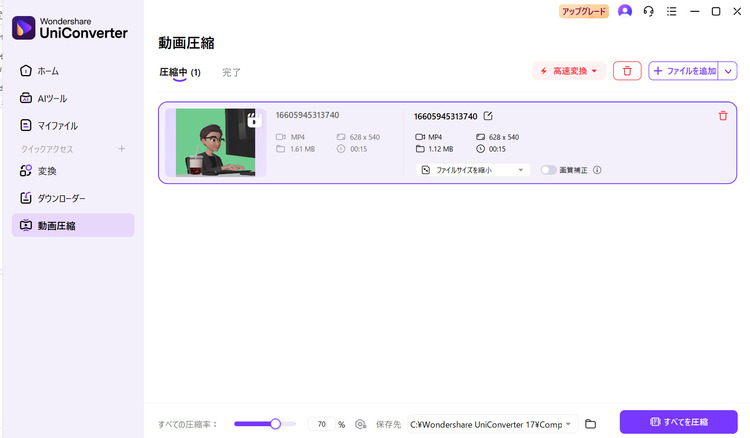Open the output folder icon
Image resolution: width=750 pixels, height=438 pixels.
pos(590,424)
